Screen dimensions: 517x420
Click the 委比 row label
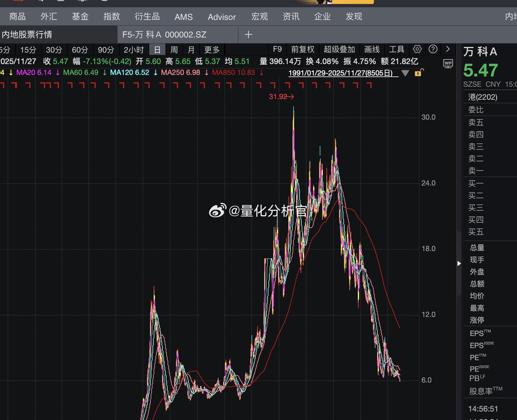pos(476,110)
